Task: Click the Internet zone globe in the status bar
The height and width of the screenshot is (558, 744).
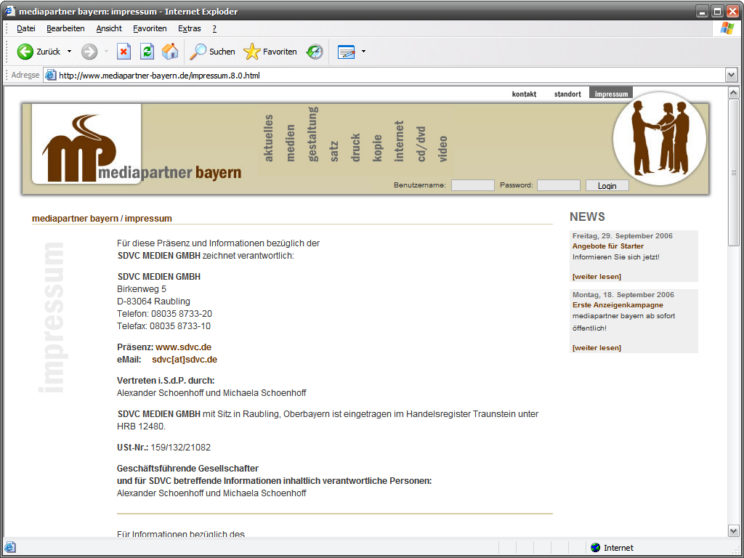Action: pyautogui.click(x=595, y=548)
